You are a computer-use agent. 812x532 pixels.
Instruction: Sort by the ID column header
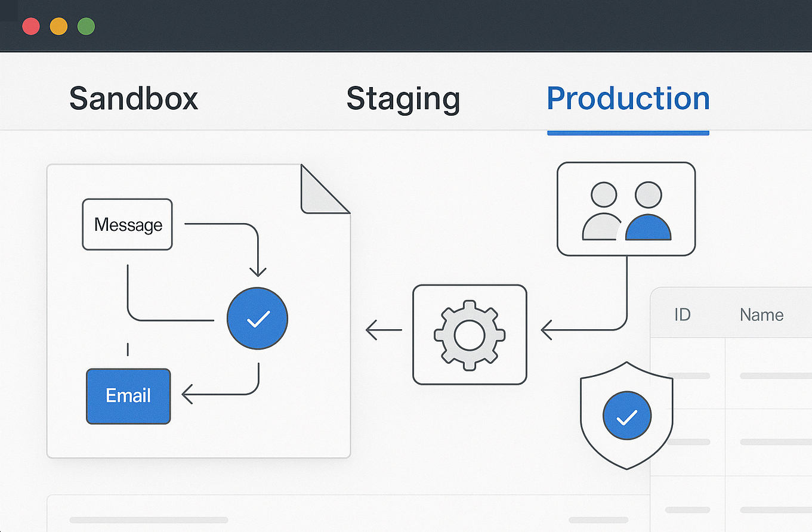[x=682, y=315]
